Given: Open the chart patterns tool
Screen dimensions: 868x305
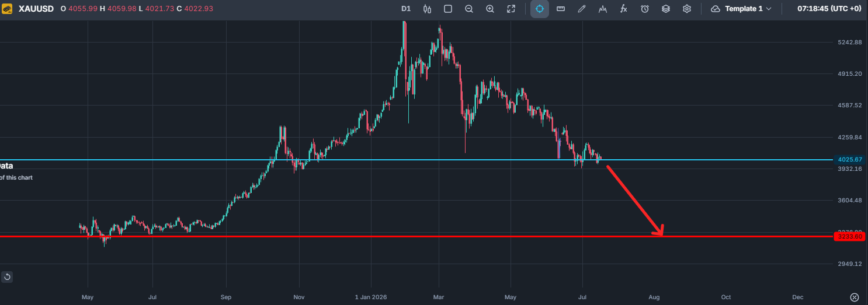Looking at the screenshot, I should coord(603,9).
